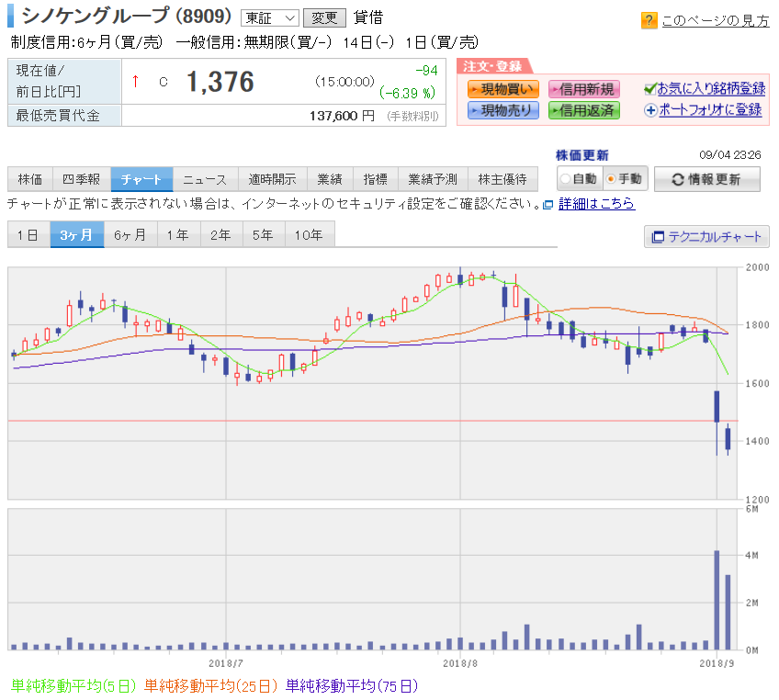Viewport: 779px width, 700px height.
Task: Click the external link icon beside 詳細はこちら
Action: coord(548,205)
